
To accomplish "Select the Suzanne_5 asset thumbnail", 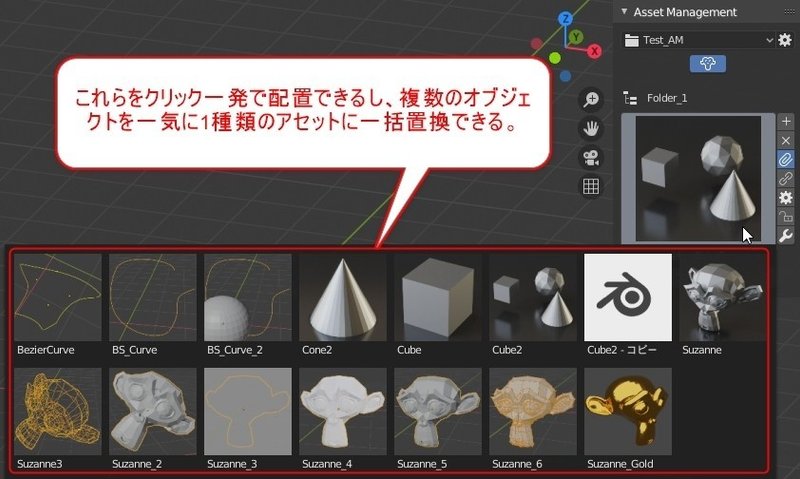I will (x=438, y=411).
